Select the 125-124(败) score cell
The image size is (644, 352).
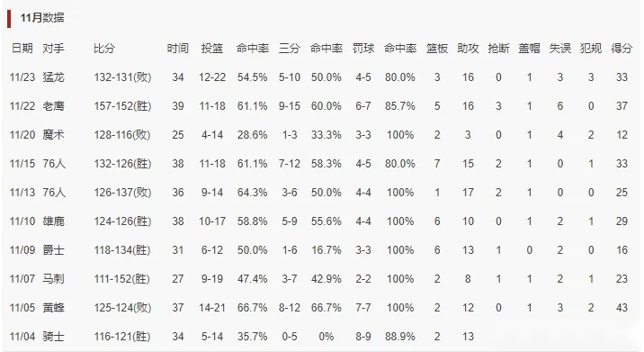pos(122,307)
